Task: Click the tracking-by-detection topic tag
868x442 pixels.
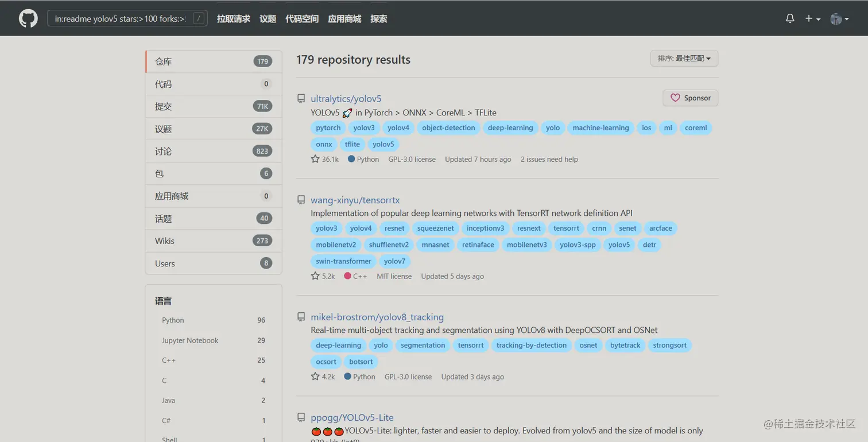Action: (x=532, y=345)
